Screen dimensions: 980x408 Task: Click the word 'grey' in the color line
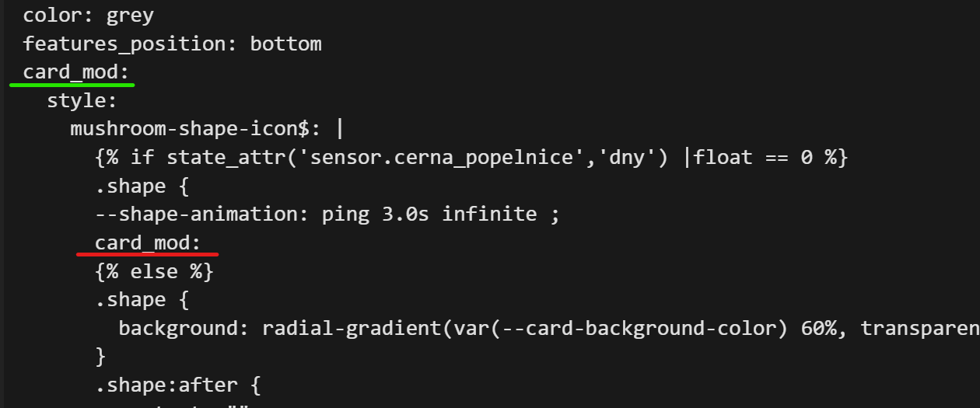(129, 16)
